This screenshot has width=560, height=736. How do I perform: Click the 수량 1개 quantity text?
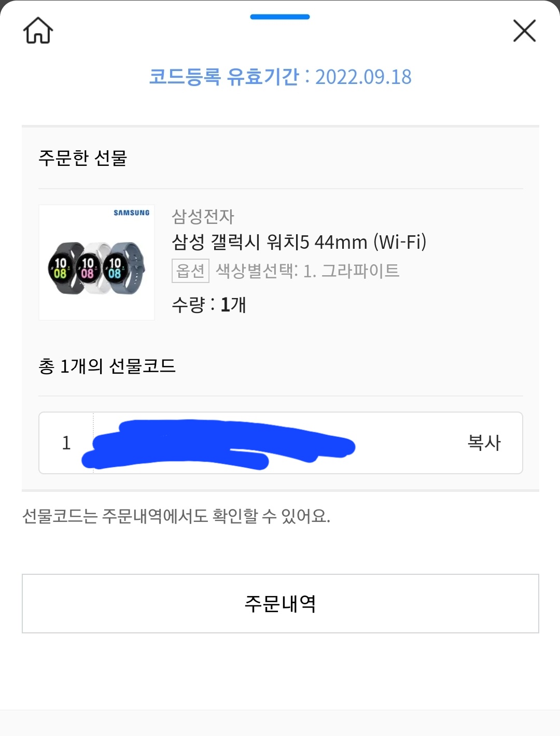point(209,304)
